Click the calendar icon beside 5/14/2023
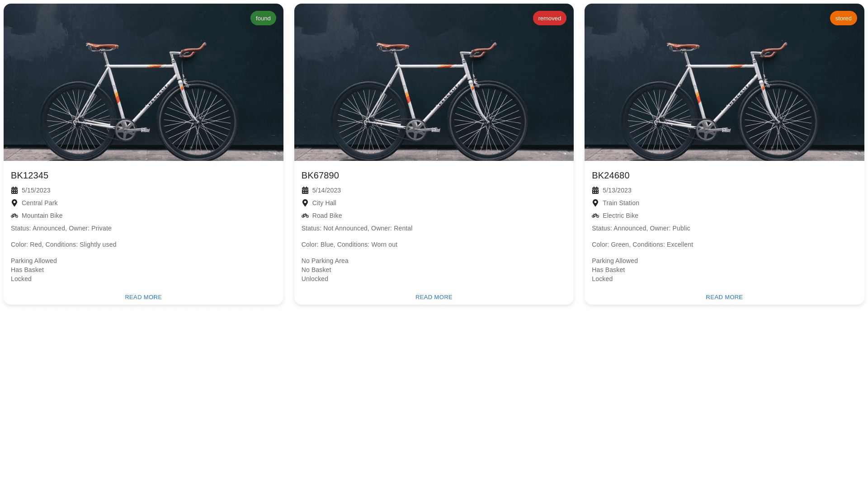This screenshot has height=488, width=868. tap(305, 190)
